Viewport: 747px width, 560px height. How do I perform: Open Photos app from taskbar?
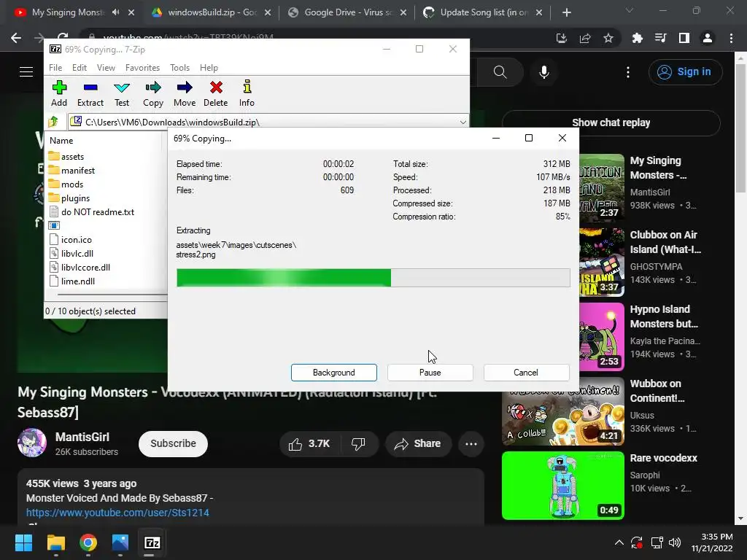120,542
